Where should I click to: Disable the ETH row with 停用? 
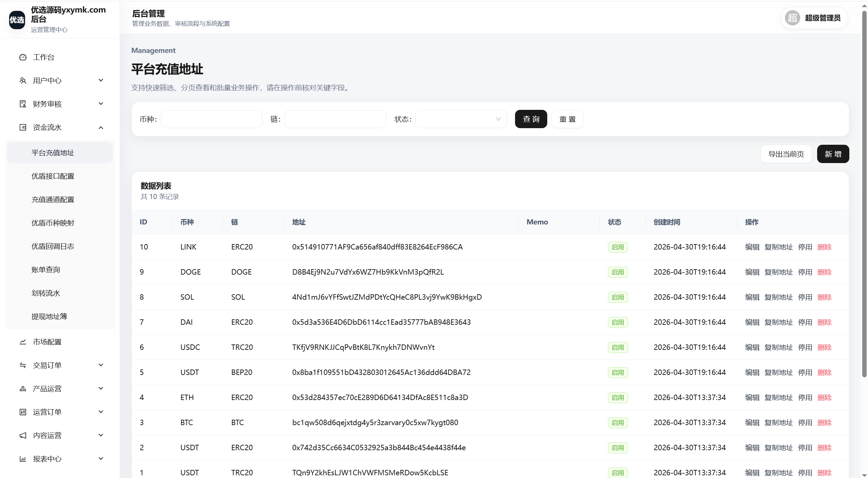[805, 398]
